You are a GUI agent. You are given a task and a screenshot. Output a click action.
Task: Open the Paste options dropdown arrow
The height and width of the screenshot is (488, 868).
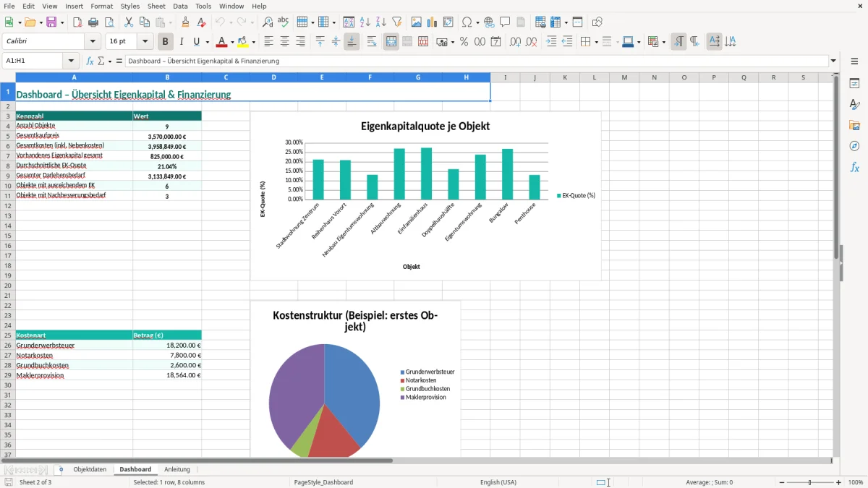click(171, 22)
